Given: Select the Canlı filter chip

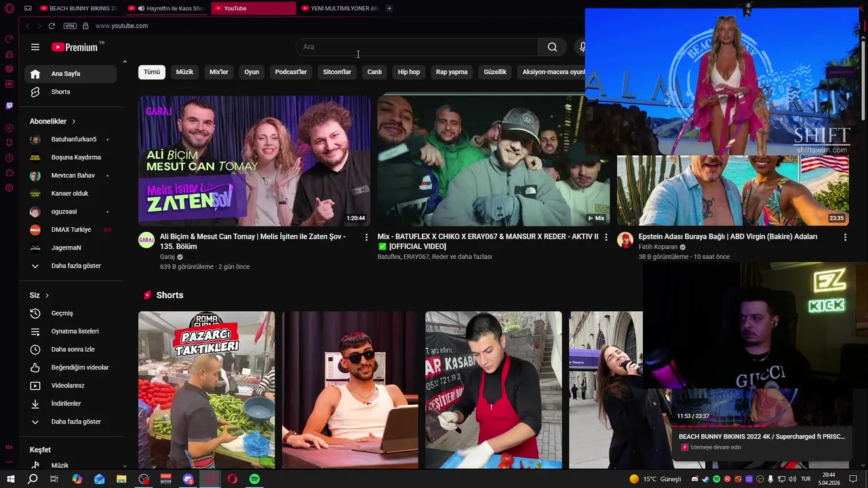Looking at the screenshot, I should click(x=374, y=72).
